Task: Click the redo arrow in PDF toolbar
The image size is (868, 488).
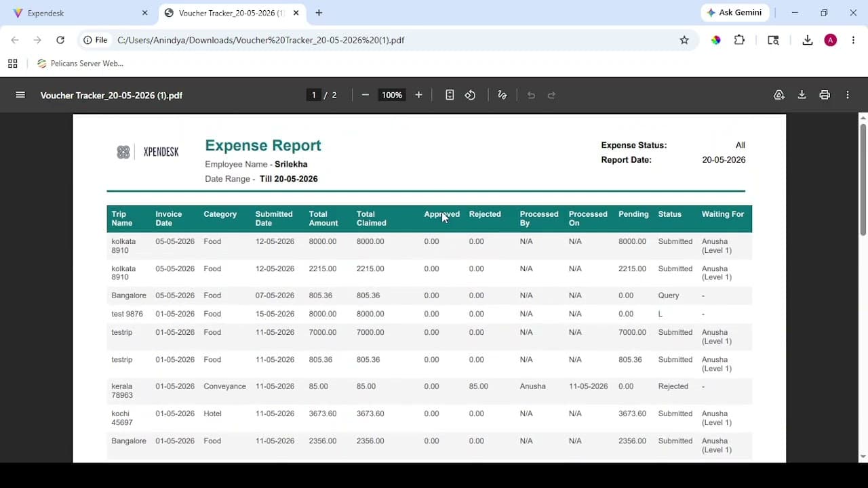Action: click(x=551, y=95)
